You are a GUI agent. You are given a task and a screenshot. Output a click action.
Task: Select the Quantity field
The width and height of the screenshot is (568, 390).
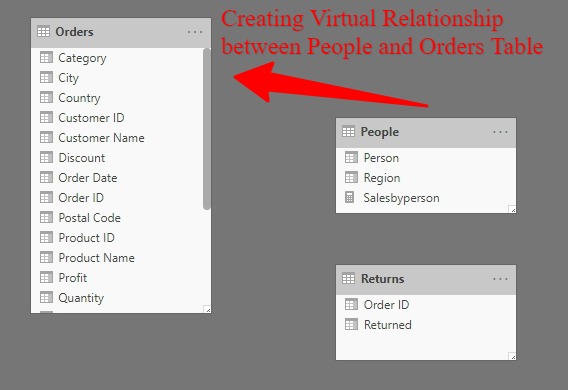(81, 298)
